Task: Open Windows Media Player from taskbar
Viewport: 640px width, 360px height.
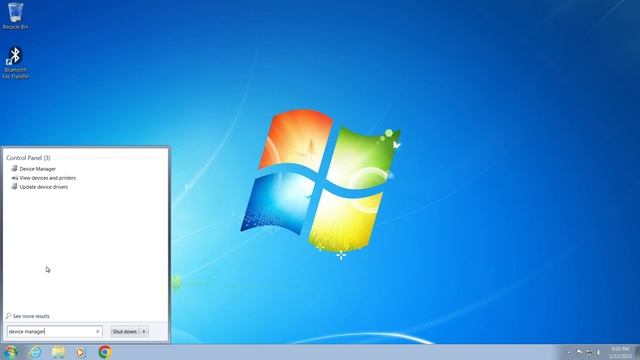Action: point(80,352)
